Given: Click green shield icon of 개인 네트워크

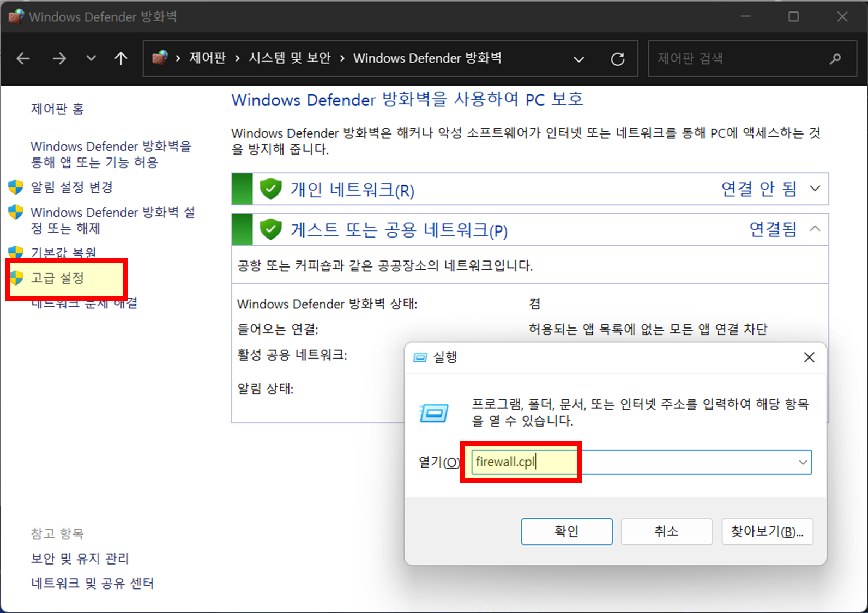Looking at the screenshot, I should click(x=270, y=189).
